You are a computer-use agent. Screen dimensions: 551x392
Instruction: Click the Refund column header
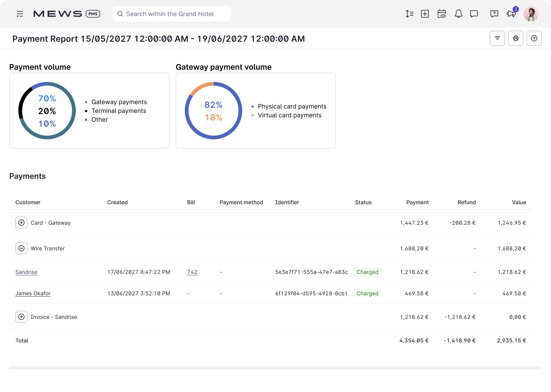pos(467,202)
